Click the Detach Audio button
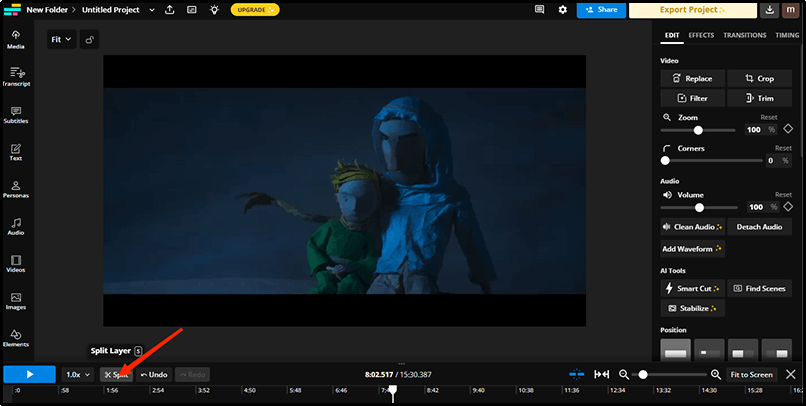 [x=759, y=227]
